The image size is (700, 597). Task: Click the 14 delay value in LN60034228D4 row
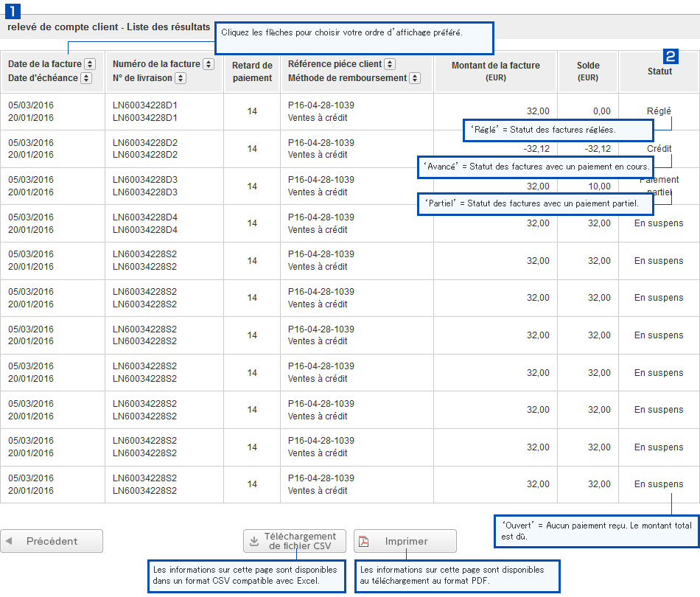click(x=252, y=223)
